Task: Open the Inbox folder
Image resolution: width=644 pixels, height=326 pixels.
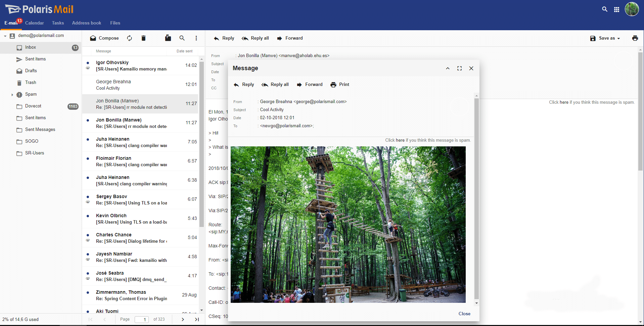Action: [41, 47]
